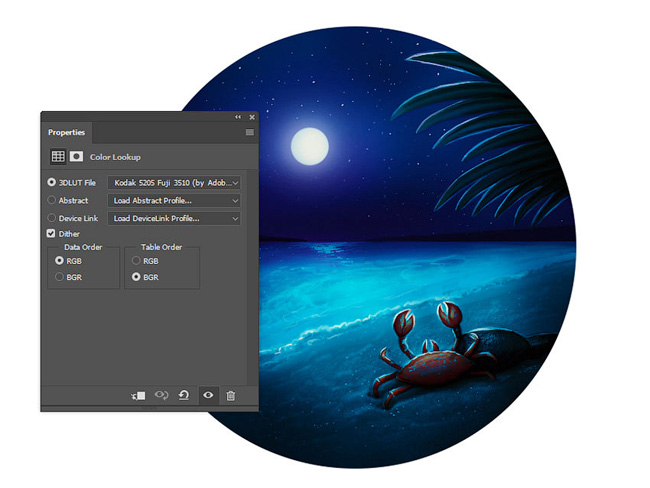Click the Table Order group label

pyautogui.click(x=161, y=247)
